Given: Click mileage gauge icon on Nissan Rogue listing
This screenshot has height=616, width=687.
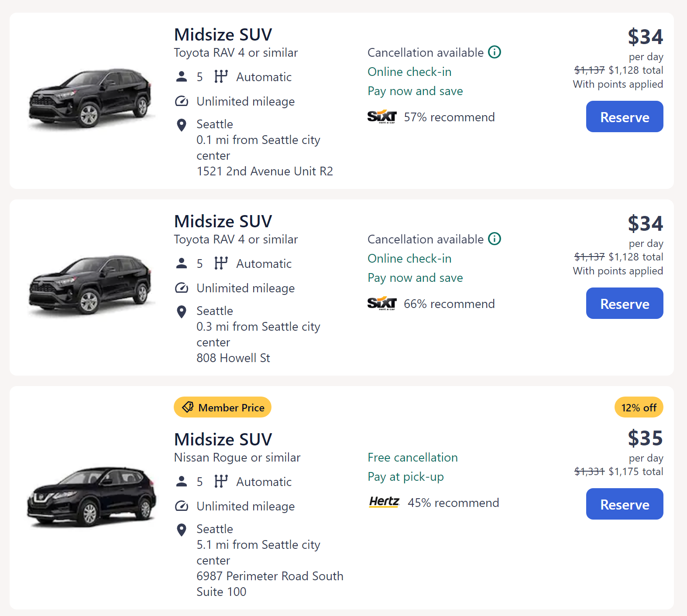Looking at the screenshot, I should tap(182, 506).
